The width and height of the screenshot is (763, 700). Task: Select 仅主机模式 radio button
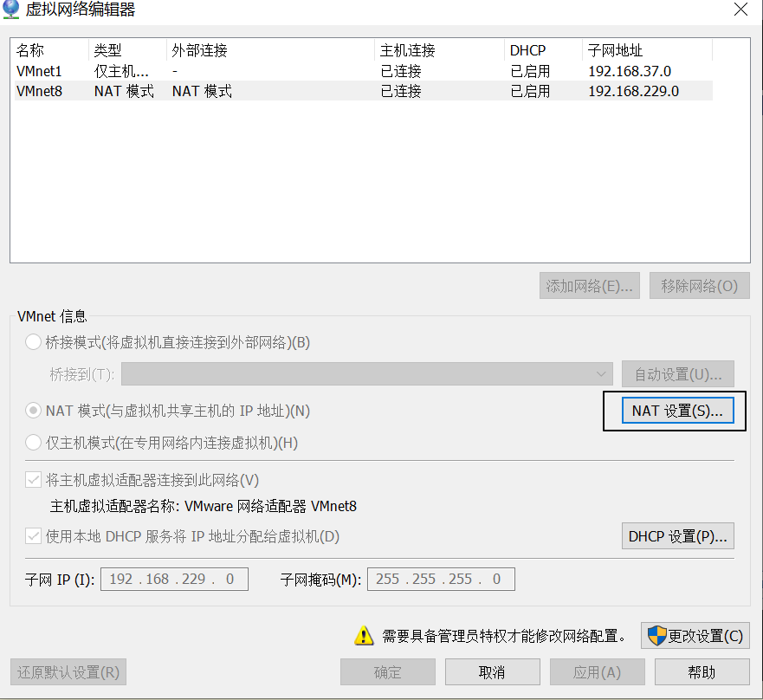coord(33,443)
